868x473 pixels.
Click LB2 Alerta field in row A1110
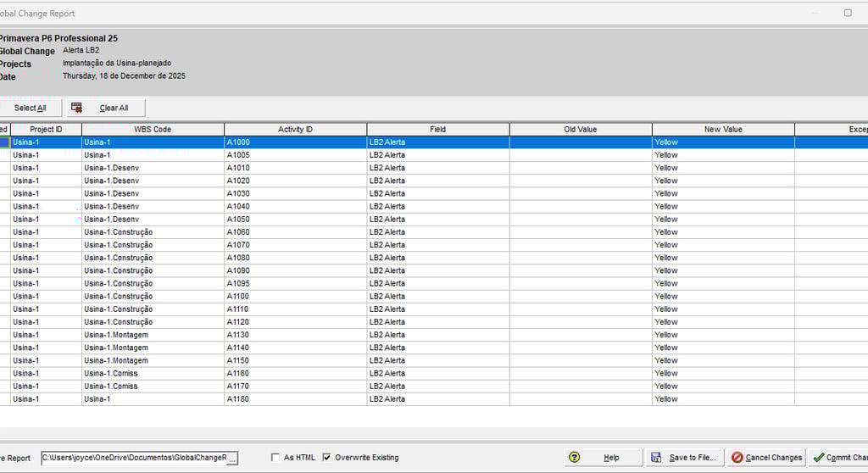click(x=438, y=309)
